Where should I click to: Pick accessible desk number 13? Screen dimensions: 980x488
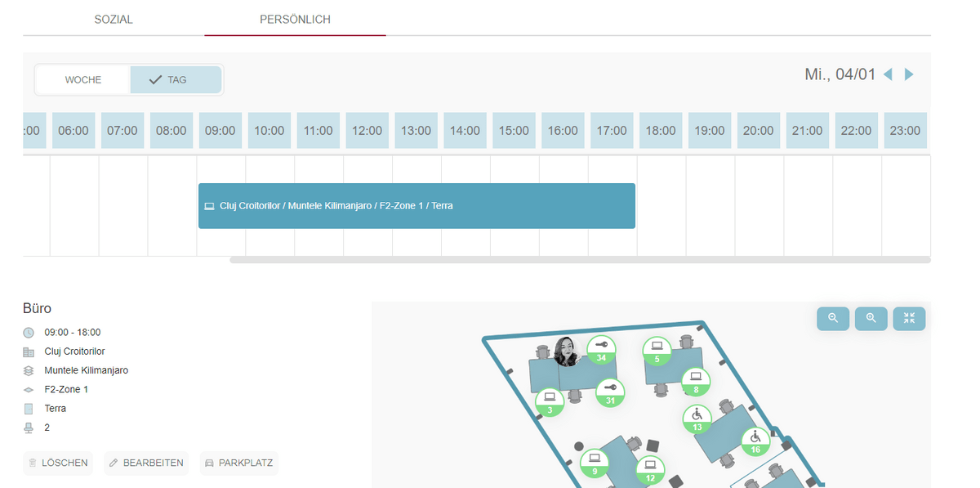(x=697, y=419)
